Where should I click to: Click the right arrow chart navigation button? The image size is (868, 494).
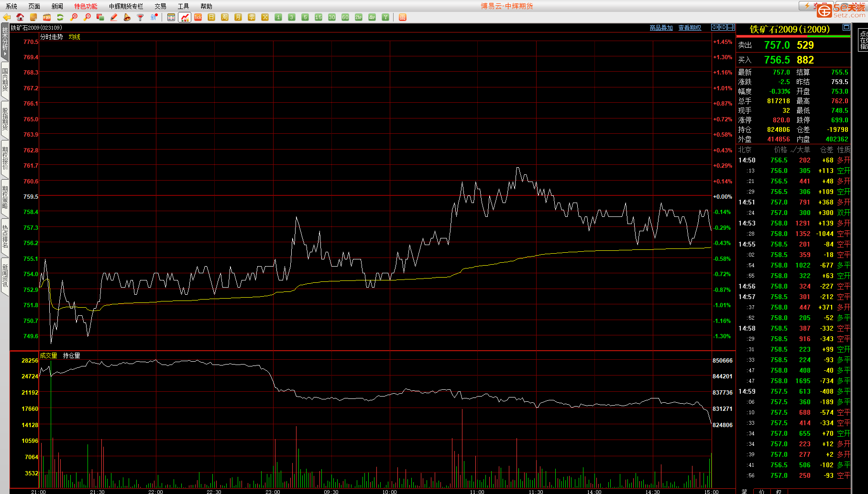(723, 27)
